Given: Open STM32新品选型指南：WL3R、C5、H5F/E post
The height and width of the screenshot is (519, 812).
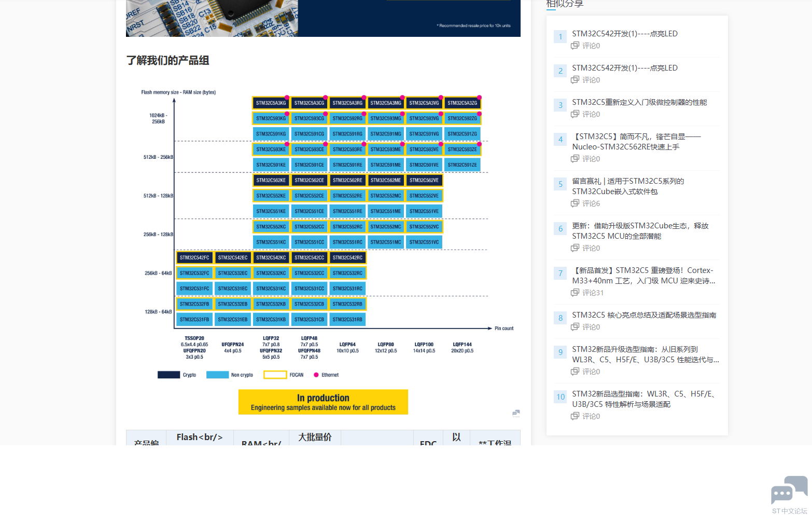Looking at the screenshot, I should [x=645, y=399].
